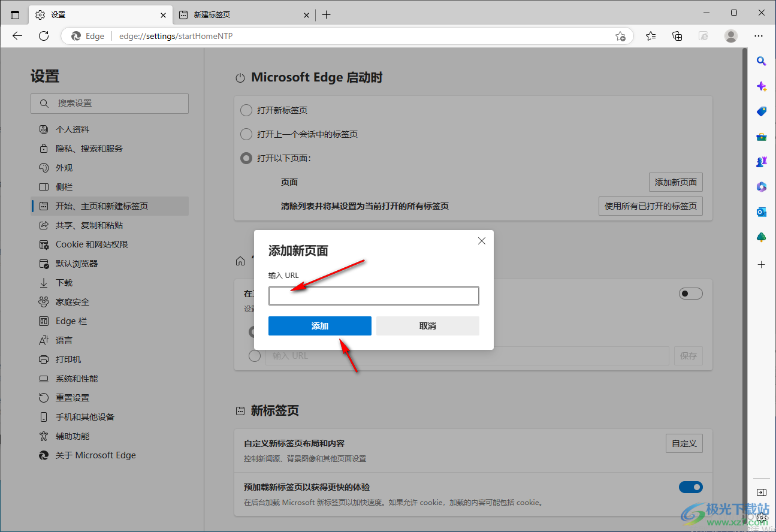The image size is (776, 532).
Task: Click the tab actions menu icon
Action: (15, 15)
